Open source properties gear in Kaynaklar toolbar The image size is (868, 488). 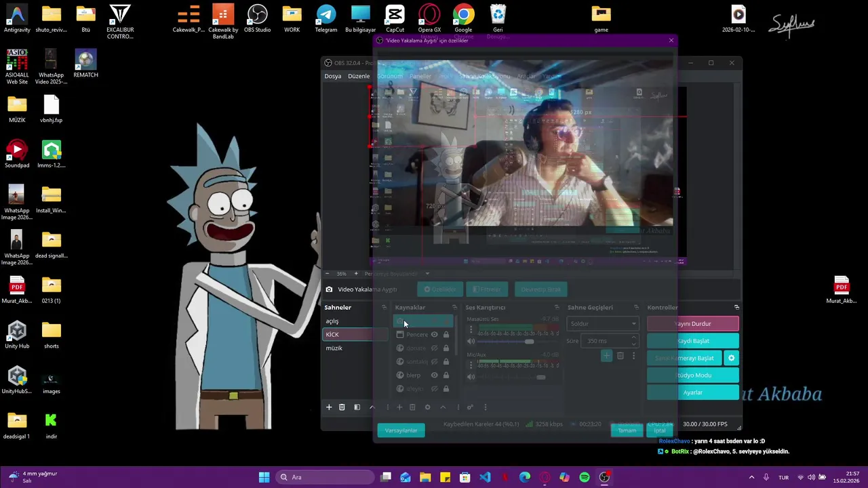tap(427, 407)
